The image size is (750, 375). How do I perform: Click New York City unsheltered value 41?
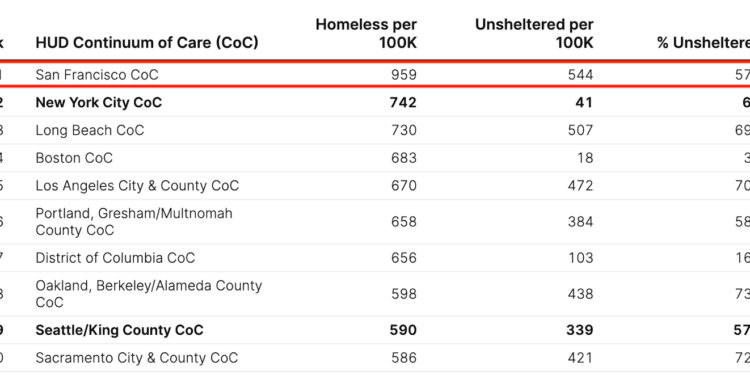pyautogui.click(x=584, y=102)
